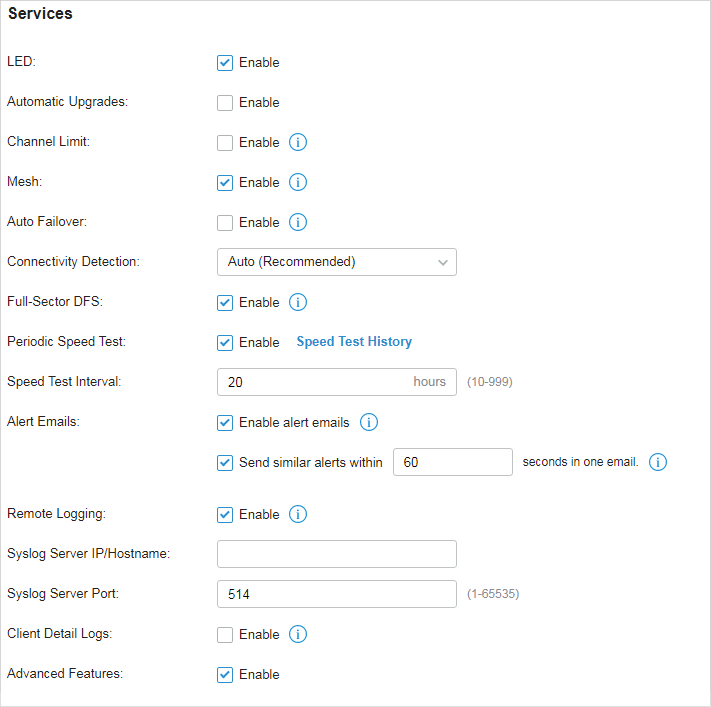Click the Auto Failover info icon
This screenshot has height=707, width=711.
tap(298, 222)
